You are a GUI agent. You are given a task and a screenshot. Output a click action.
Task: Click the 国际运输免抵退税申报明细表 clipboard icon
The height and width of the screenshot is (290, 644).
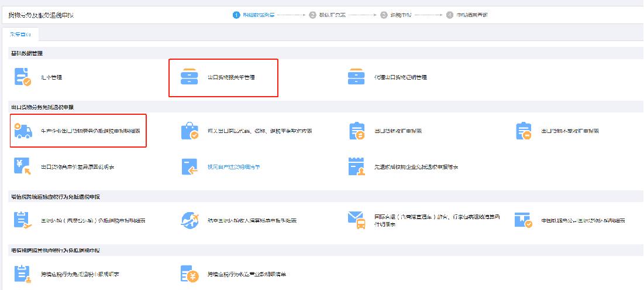pos(23,220)
